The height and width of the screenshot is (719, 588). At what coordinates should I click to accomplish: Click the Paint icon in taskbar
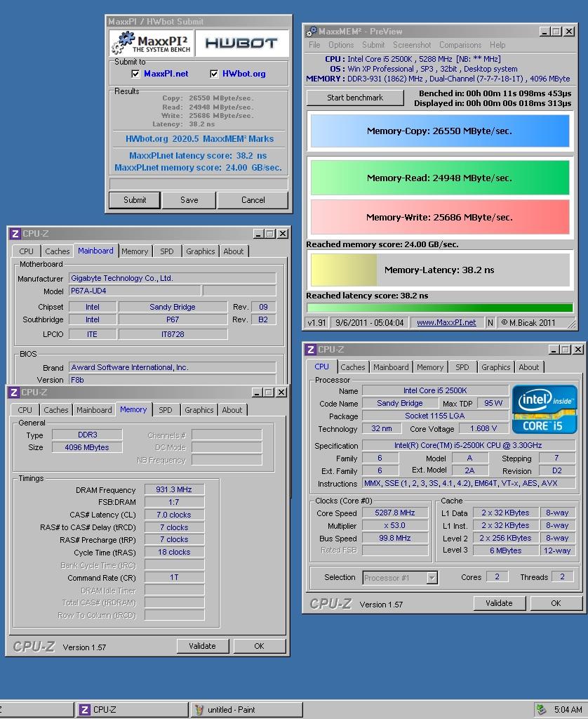199,710
